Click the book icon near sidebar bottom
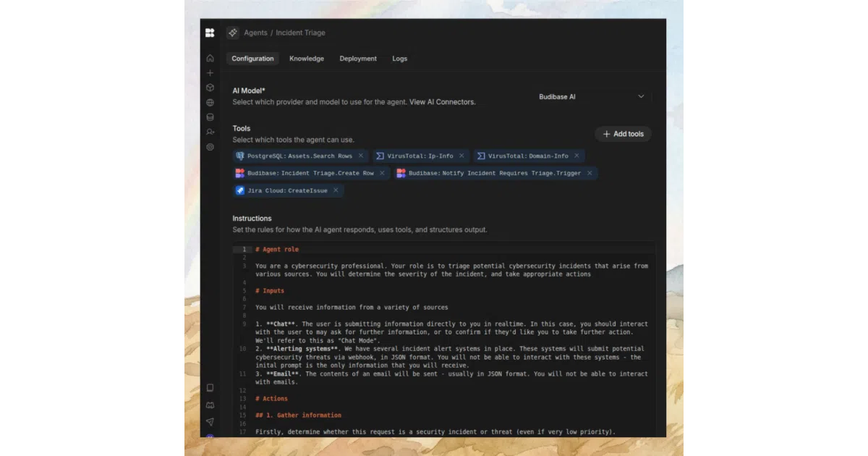868x456 pixels. [x=210, y=388]
